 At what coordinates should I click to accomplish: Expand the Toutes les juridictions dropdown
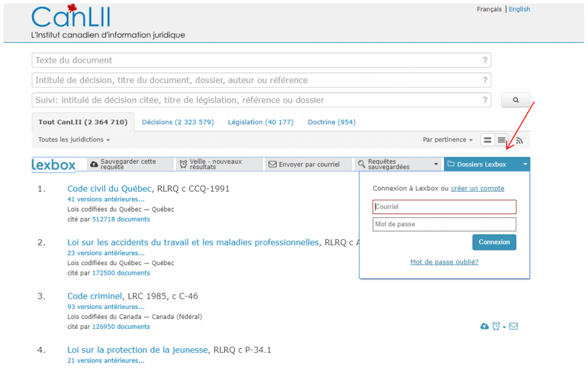click(73, 140)
